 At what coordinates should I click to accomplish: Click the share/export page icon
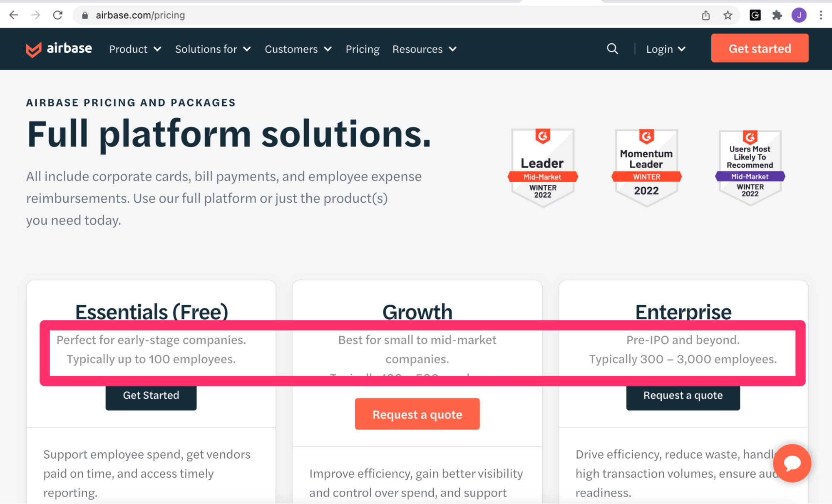[x=705, y=15]
